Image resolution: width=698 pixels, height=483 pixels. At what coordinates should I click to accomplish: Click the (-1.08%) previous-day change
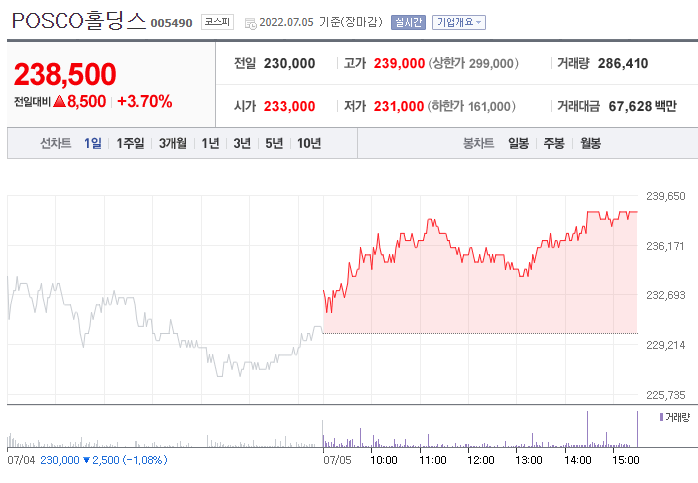coord(145,460)
